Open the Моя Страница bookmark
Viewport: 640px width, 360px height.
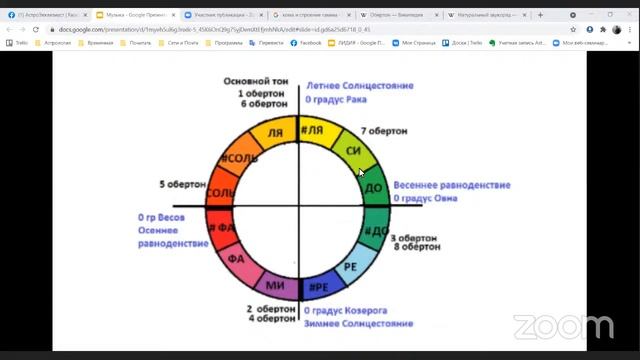click(414, 42)
